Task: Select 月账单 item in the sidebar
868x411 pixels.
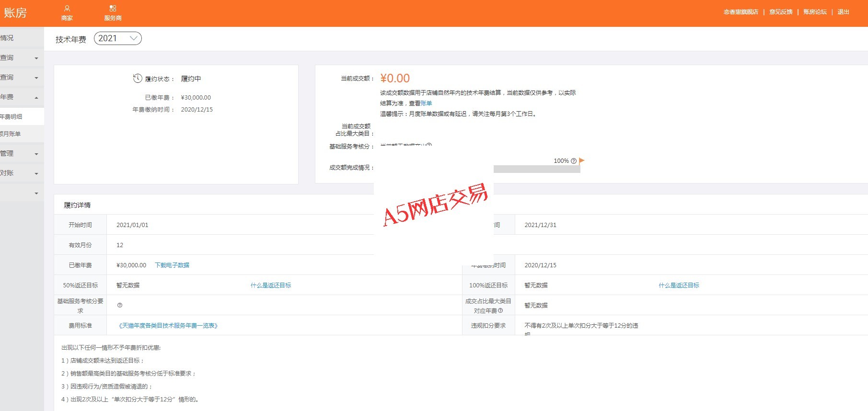Action: click(12, 134)
